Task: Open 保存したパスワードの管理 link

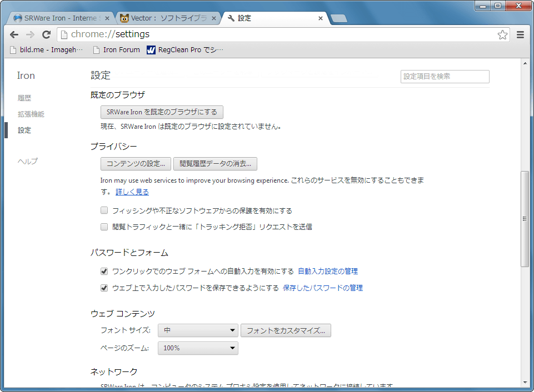Action: coord(323,288)
